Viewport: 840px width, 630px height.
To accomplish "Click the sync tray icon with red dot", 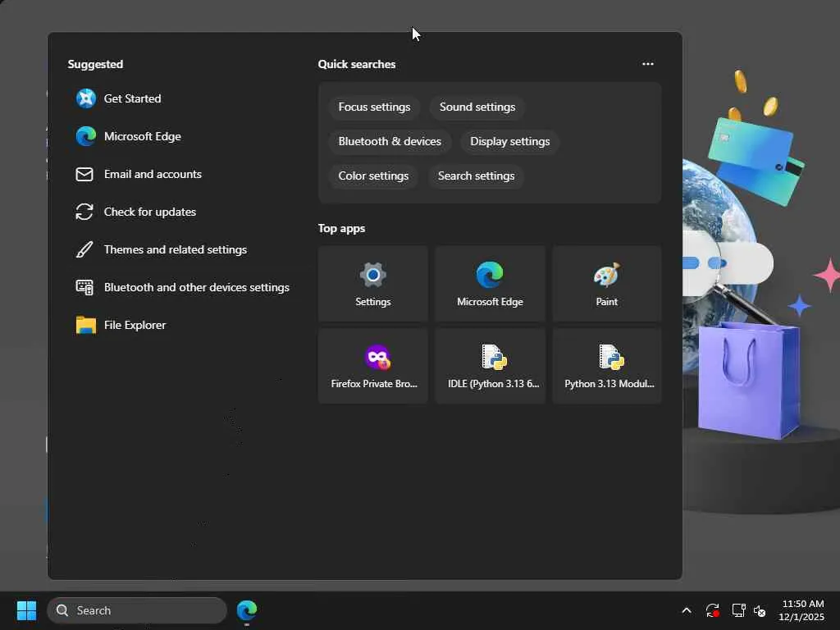I will coord(713,610).
